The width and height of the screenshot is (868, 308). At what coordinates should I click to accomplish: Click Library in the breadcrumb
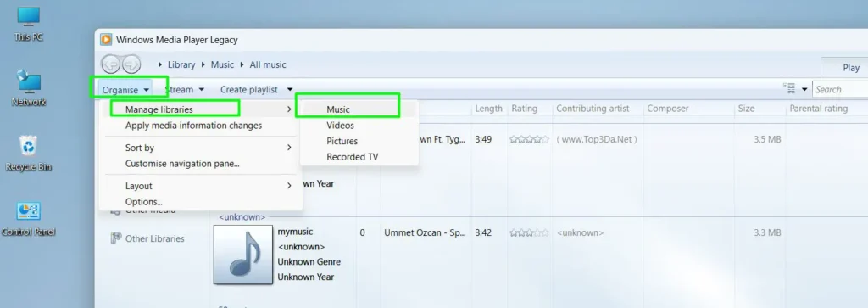pos(181,64)
